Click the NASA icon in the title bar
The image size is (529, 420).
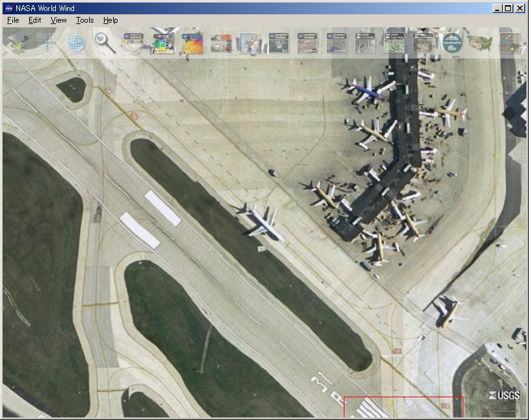[x=8, y=8]
